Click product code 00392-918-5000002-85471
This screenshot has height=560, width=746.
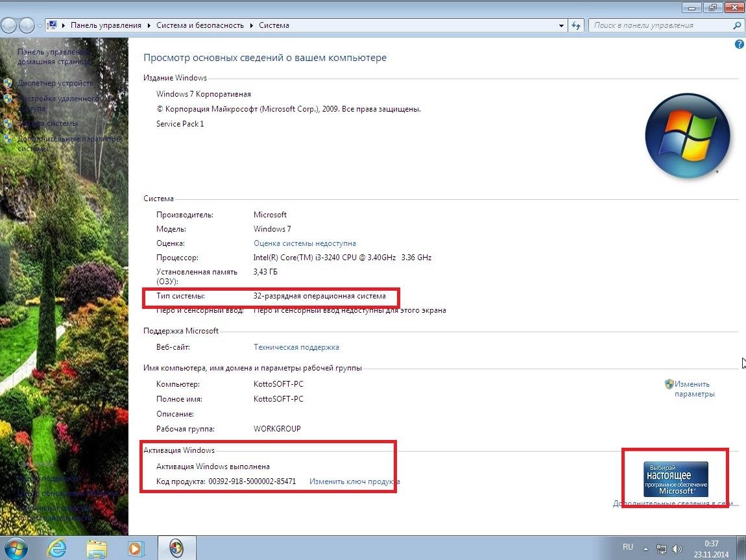pyautogui.click(x=252, y=481)
